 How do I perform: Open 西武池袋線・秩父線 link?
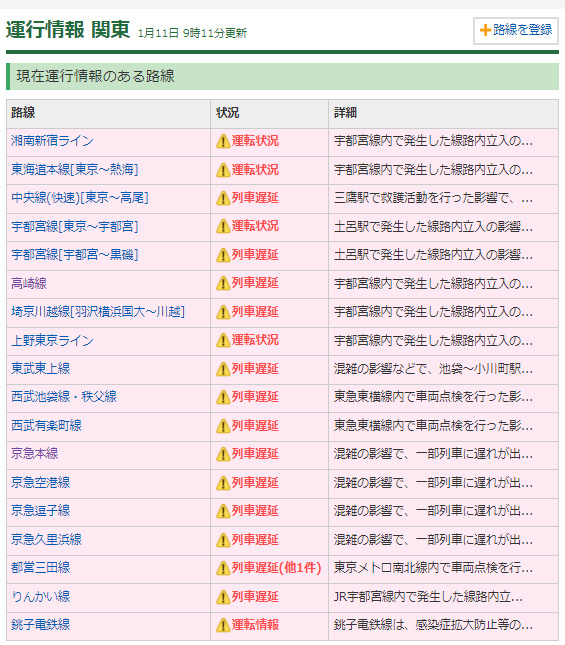[x=64, y=397]
